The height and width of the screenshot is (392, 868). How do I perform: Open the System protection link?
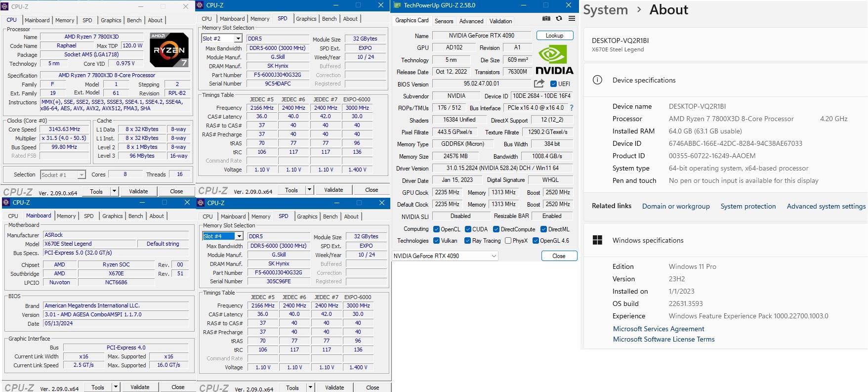(x=748, y=206)
